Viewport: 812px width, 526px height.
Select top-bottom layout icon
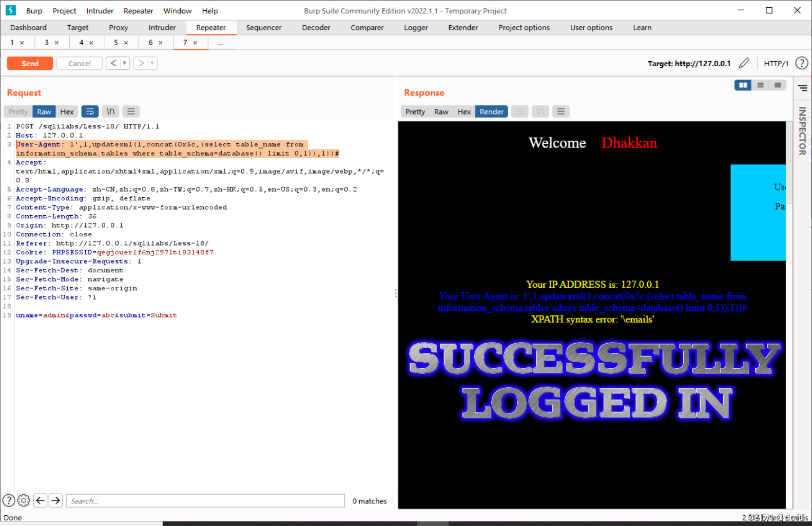pyautogui.click(x=760, y=85)
